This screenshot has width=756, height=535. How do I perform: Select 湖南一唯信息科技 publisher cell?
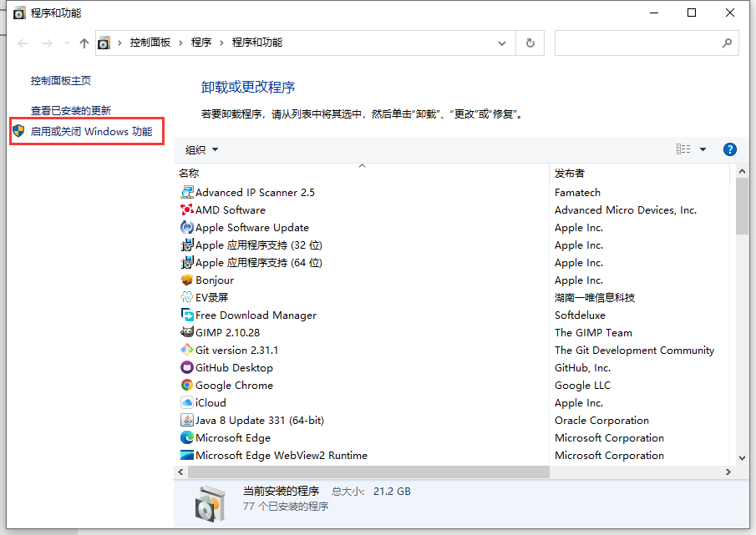[595, 297]
